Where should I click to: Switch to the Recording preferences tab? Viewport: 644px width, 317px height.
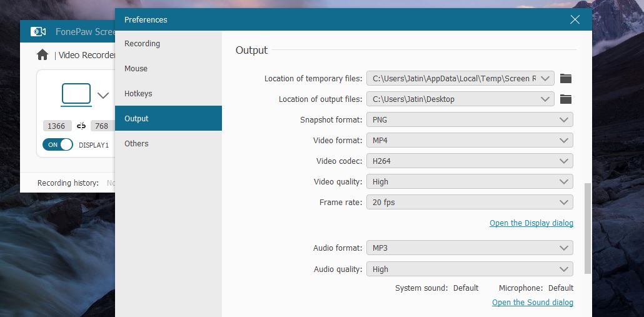pyautogui.click(x=142, y=44)
